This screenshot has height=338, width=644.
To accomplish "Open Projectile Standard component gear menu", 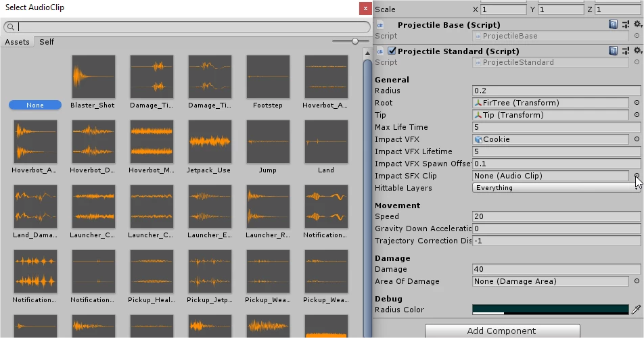I will pyautogui.click(x=637, y=51).
